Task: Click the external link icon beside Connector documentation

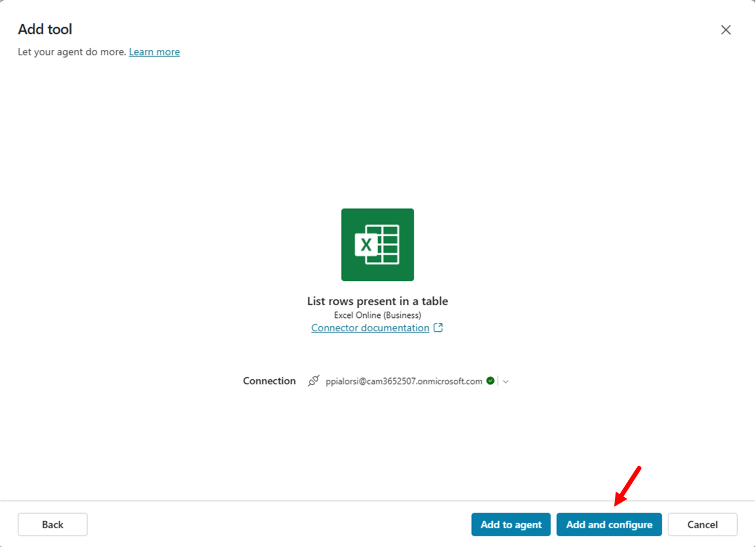Action: click(x=438, y=328)
